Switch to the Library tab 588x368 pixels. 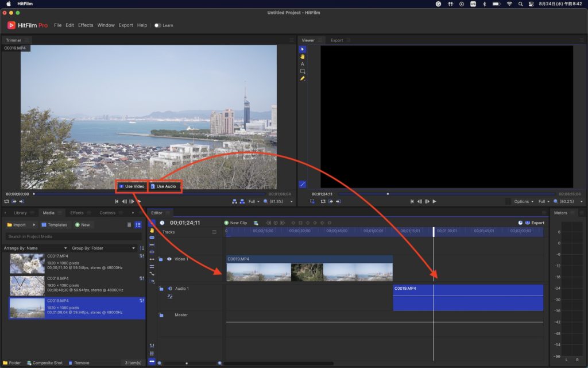click(x=20, y=213)
